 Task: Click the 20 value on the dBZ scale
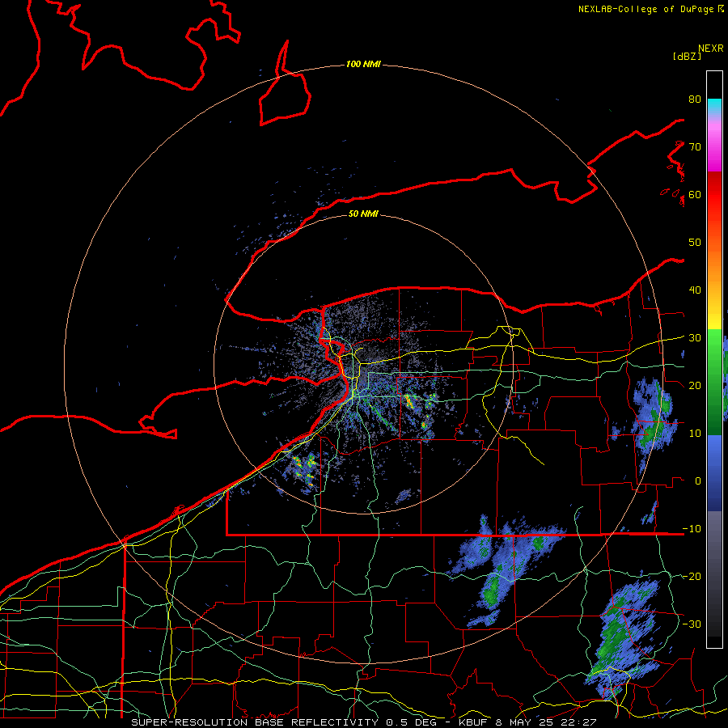695,386
